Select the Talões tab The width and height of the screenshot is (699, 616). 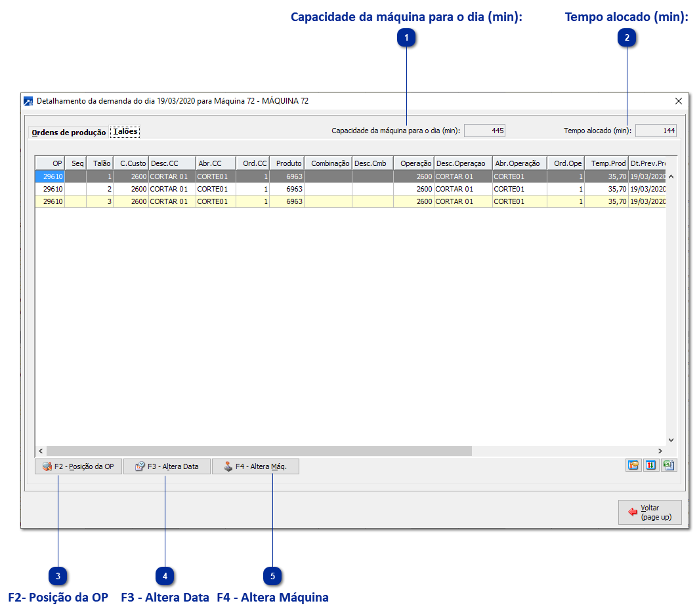125,131
